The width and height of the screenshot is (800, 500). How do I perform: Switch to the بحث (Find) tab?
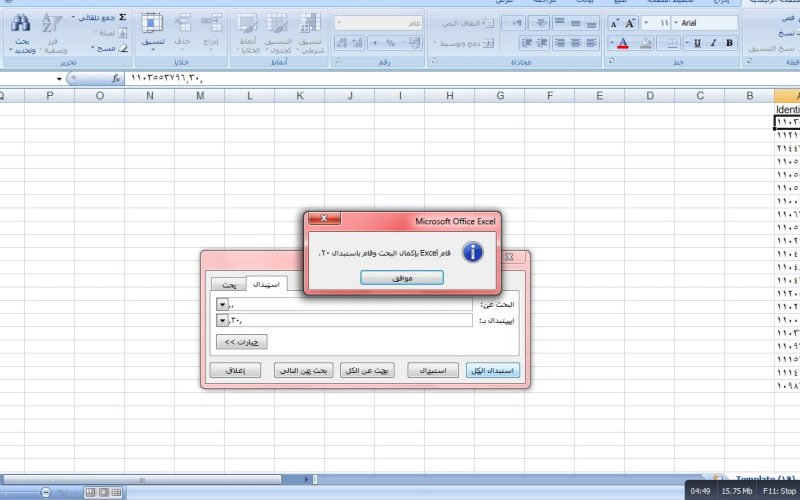229,285
